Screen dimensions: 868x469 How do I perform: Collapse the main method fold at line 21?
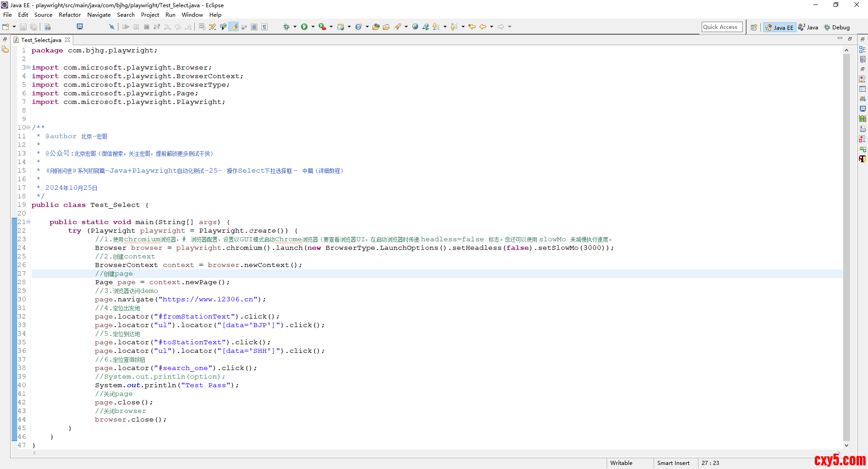28,222
